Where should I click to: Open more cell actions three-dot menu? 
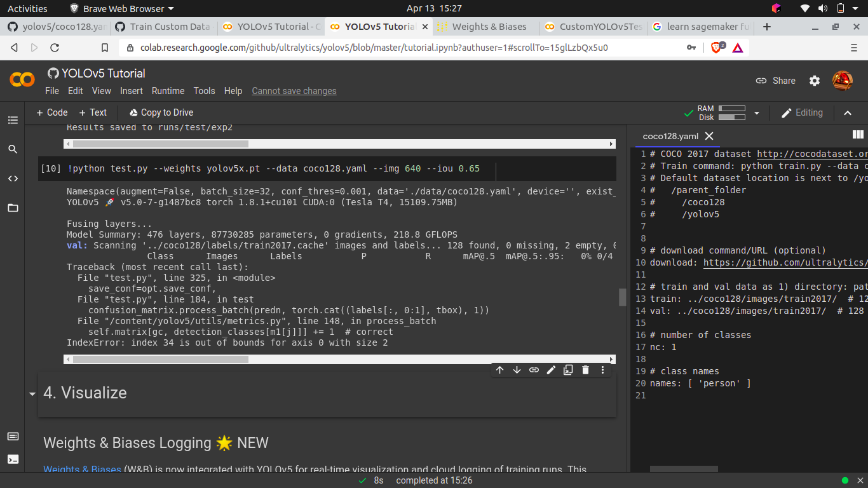(603, 370)
